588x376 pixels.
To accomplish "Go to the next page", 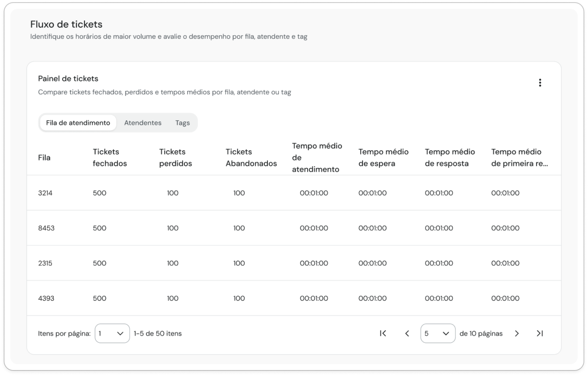I will tap(517, 333).
